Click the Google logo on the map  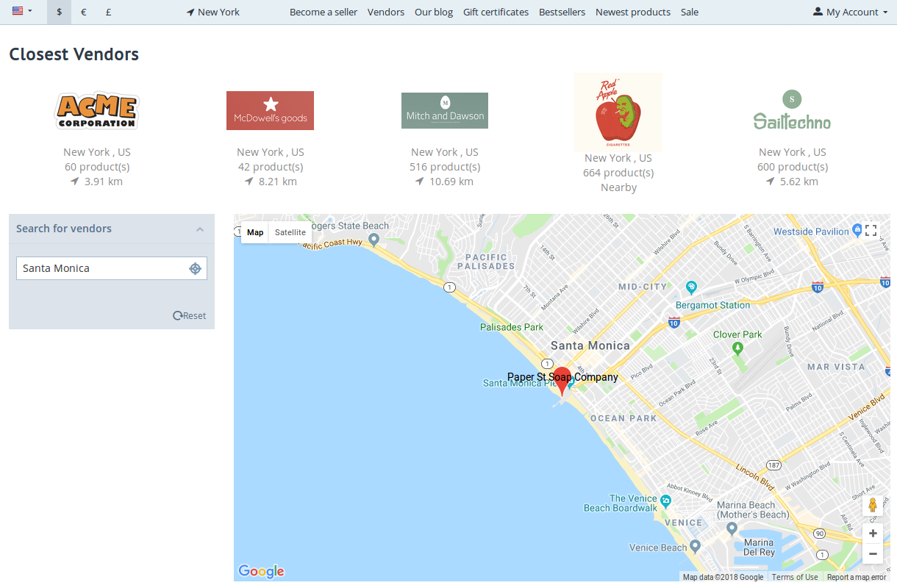(261, 571)
